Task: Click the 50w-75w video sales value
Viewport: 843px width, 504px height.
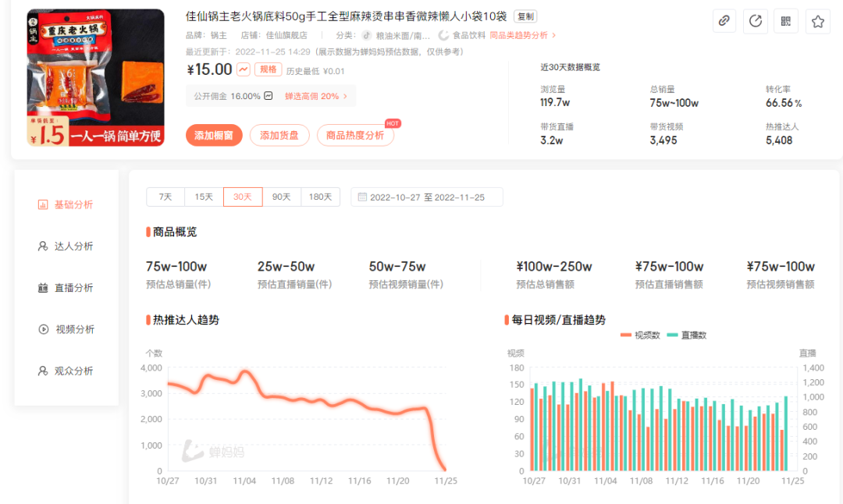Action: (397, 267)
